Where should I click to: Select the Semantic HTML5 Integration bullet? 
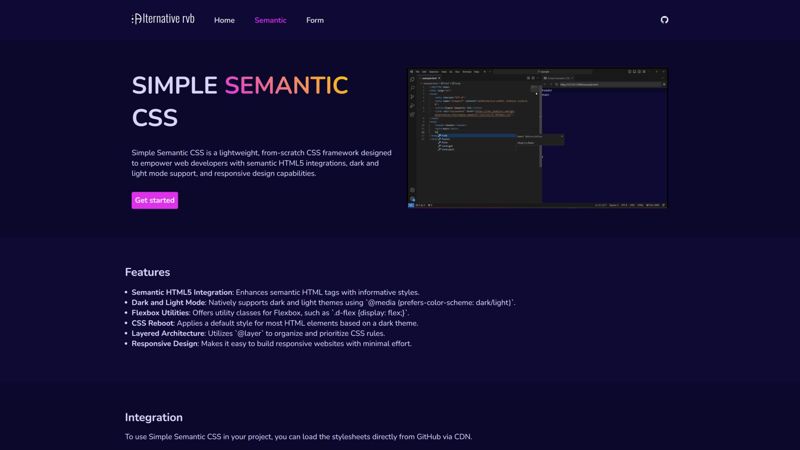pos(182,292)
